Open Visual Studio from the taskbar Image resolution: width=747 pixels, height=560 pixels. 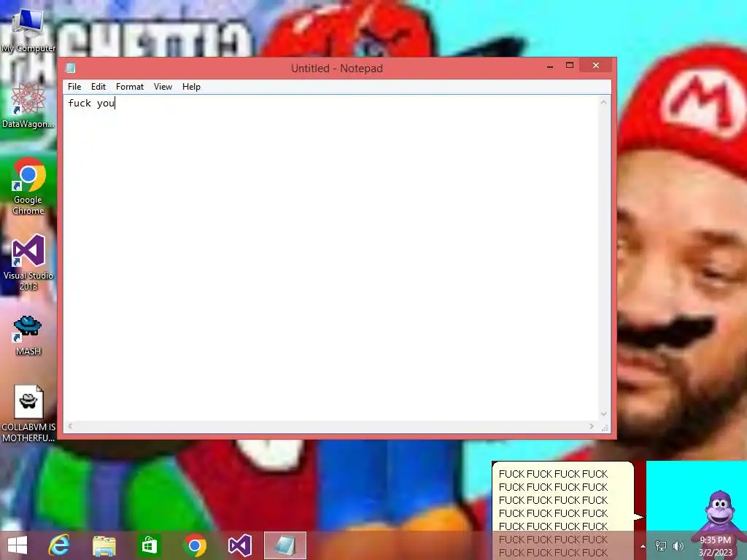pyautogui.click(x=239, y=545)
